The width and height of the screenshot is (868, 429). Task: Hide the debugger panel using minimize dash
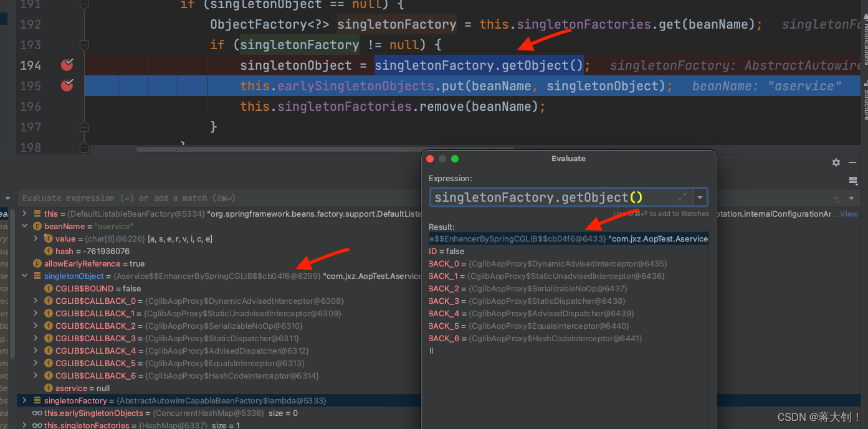click(x=854, y=163)
